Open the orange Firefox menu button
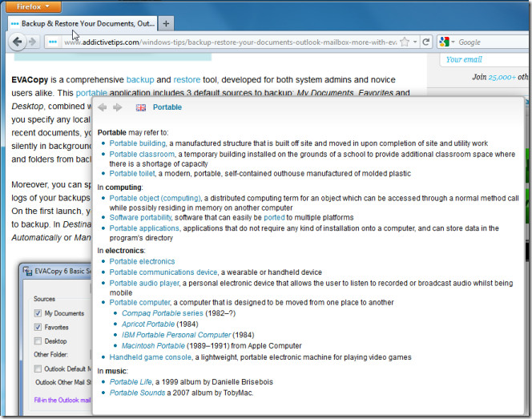532x419 pixels. [x=34, y=6]
